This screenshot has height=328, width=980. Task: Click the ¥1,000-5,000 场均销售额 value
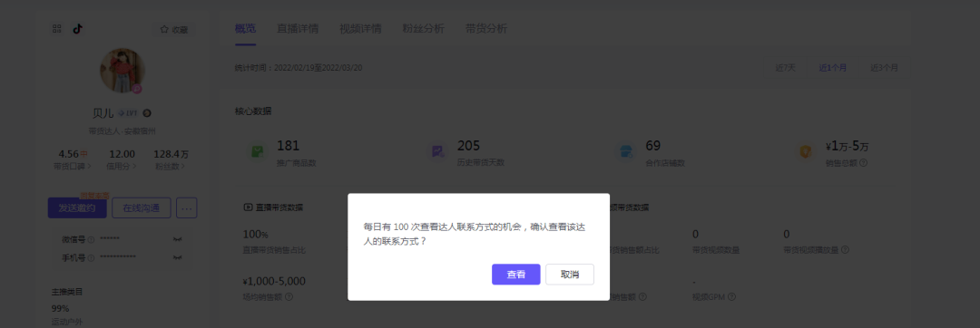(274, 281)
